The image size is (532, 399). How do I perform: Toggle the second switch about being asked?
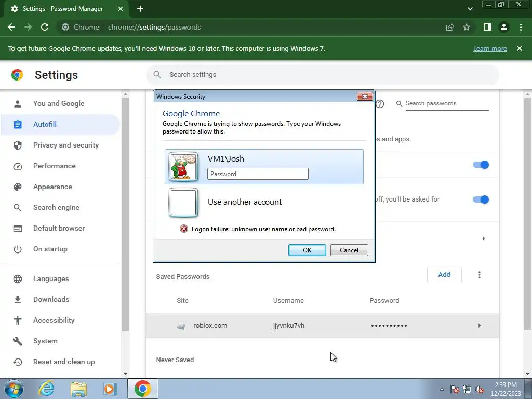481,199
